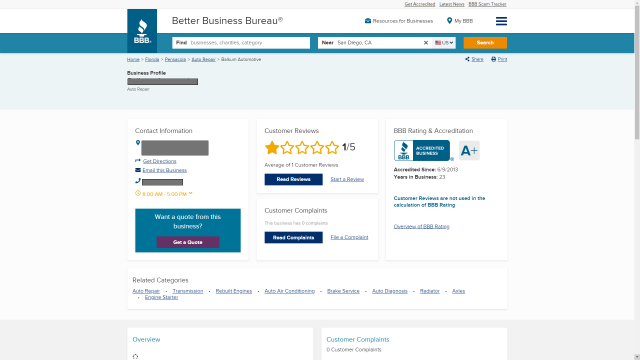Viewport: 640px width, 360px height.
Task: Click the A+ rating badge
Action: click(469, 151)
